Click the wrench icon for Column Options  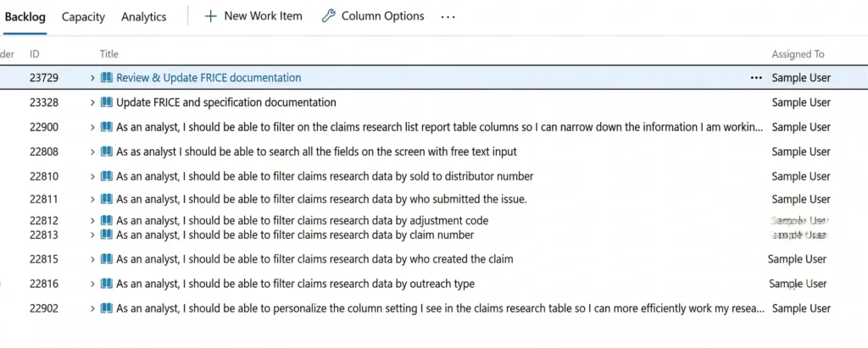pos(328,17)
